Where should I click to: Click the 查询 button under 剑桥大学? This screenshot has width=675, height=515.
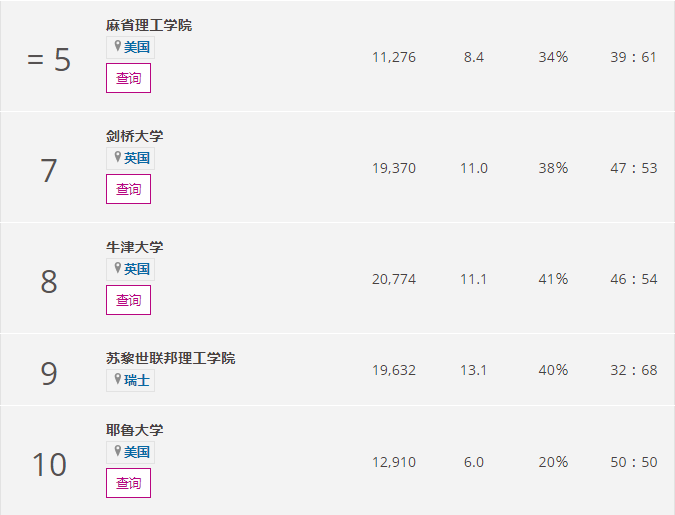click(x=128, y=189)
